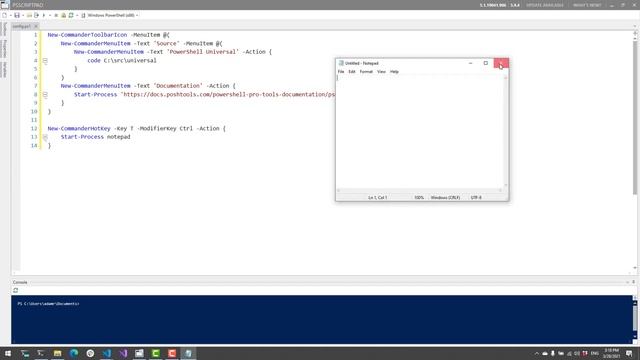
Task: Open green Camtasia taskbar icon
Action: (156, 353)
